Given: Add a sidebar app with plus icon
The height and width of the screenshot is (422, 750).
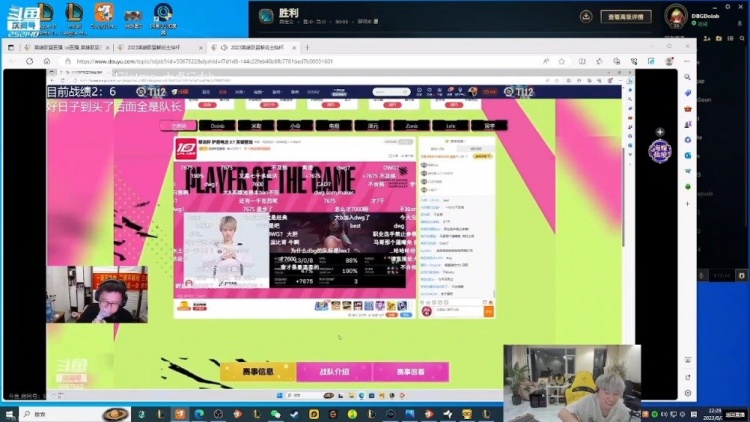Looking at the screenshot, I should (x=687, y=204).
